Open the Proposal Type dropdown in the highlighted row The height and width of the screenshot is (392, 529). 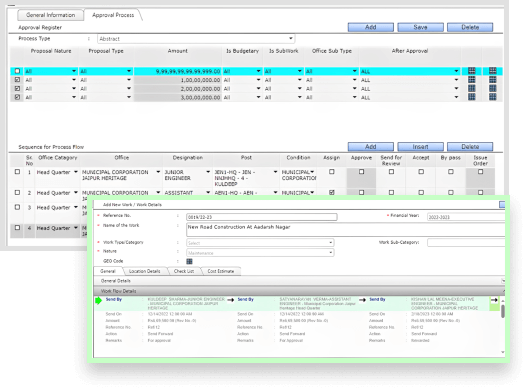tap(106, 71)
